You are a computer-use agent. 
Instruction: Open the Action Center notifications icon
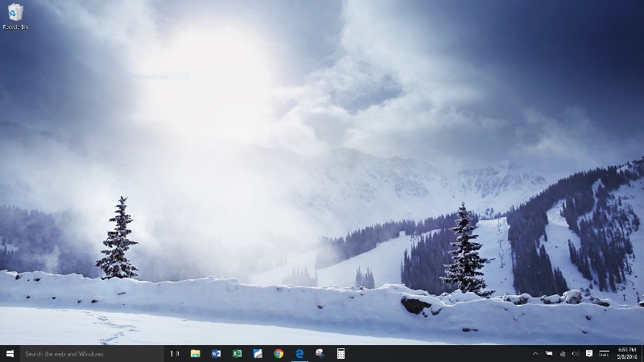pos(589,353)
